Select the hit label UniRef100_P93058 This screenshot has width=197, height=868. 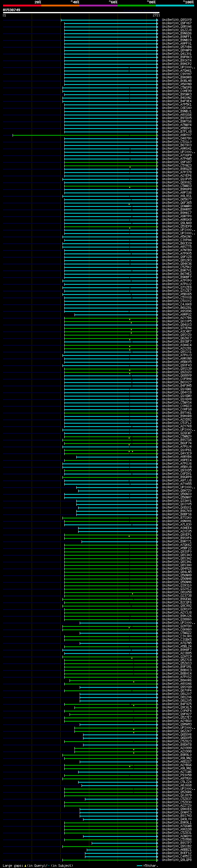pyautogui.click(x=177, y=775)
